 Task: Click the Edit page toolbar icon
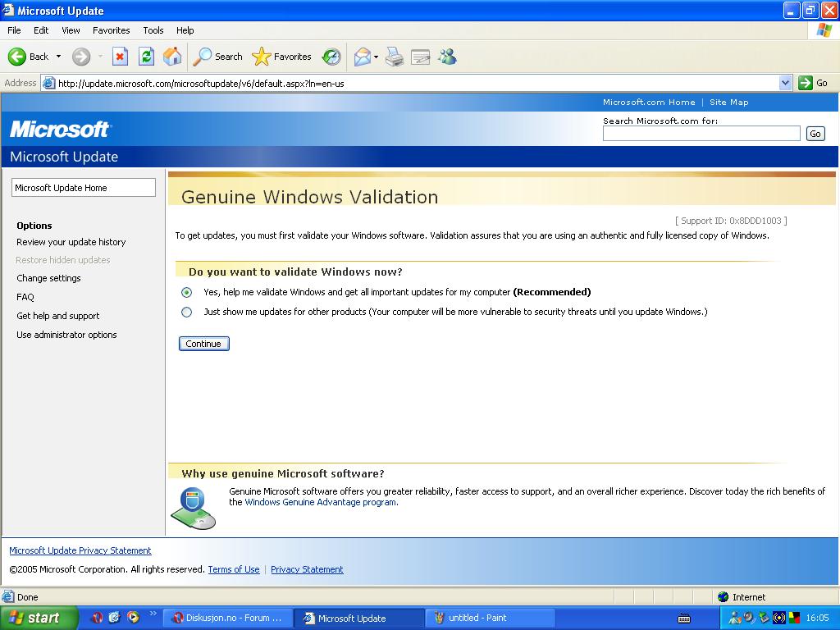point(421,57)
